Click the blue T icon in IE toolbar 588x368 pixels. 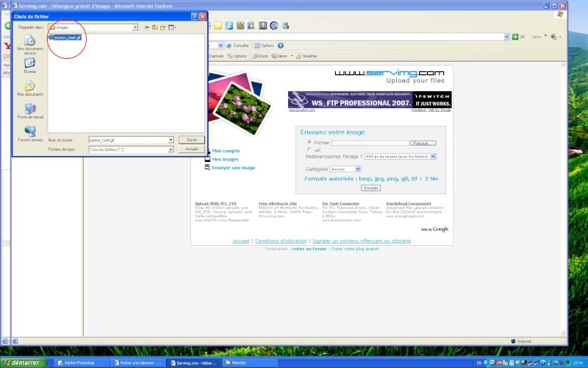pyautogui.click(x=229, y=26)
